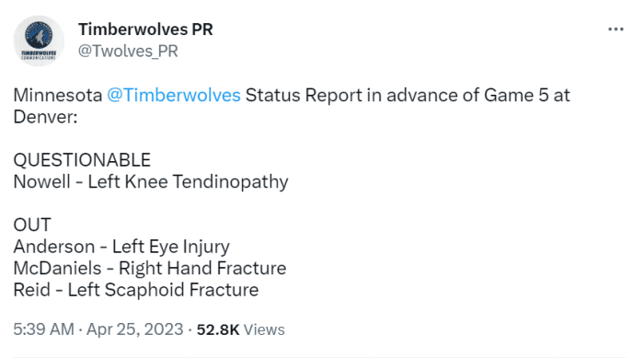Screen dimensions: 644x358
Task: Click the Nowell Left Knee Tendinopathy line
Action: coord(151,182)
